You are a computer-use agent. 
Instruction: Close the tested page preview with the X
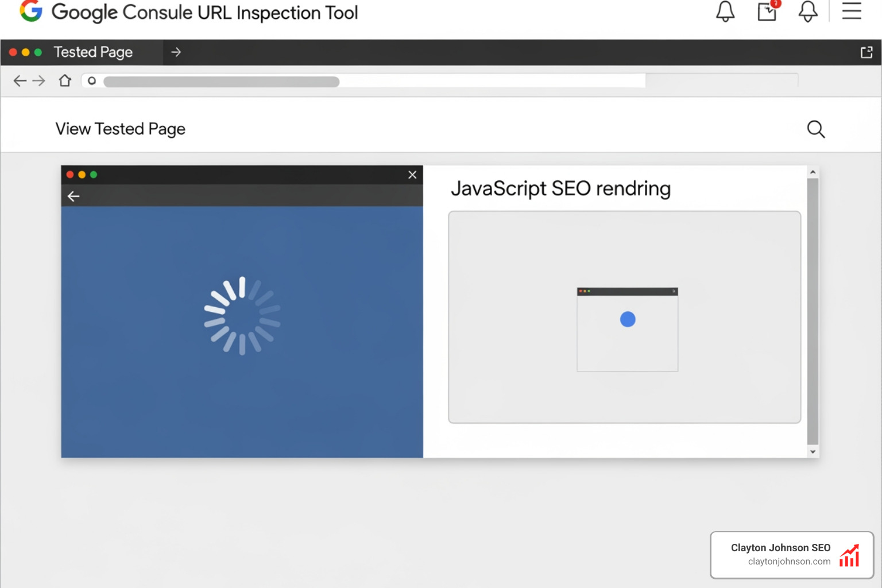tap(412, 175)
